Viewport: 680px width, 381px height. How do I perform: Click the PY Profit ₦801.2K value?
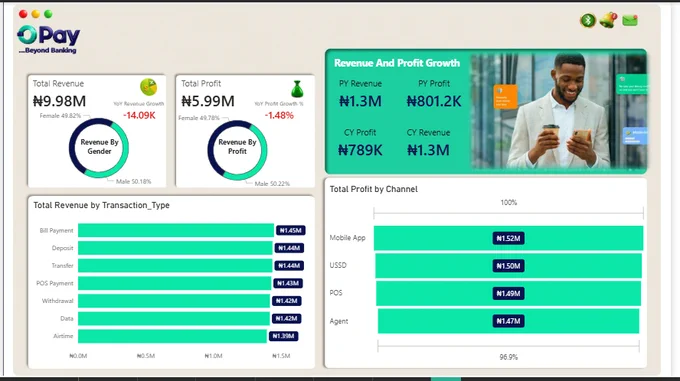[434, 101]
